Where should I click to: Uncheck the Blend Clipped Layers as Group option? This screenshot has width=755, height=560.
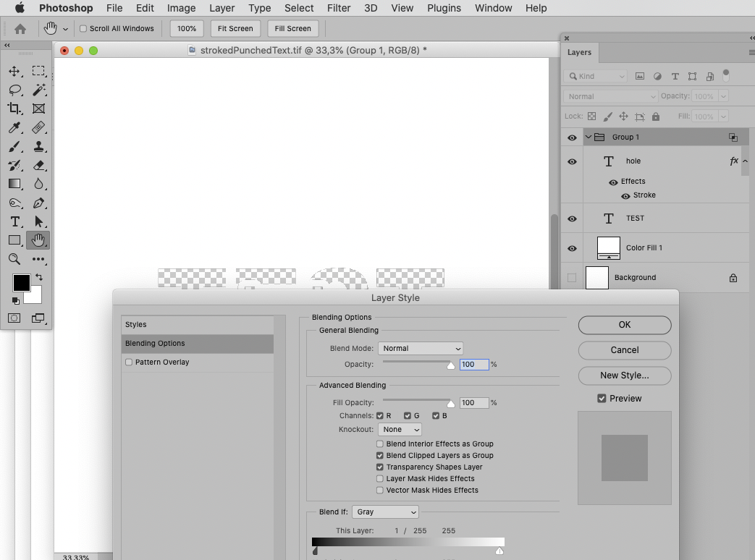coord(379,455)
